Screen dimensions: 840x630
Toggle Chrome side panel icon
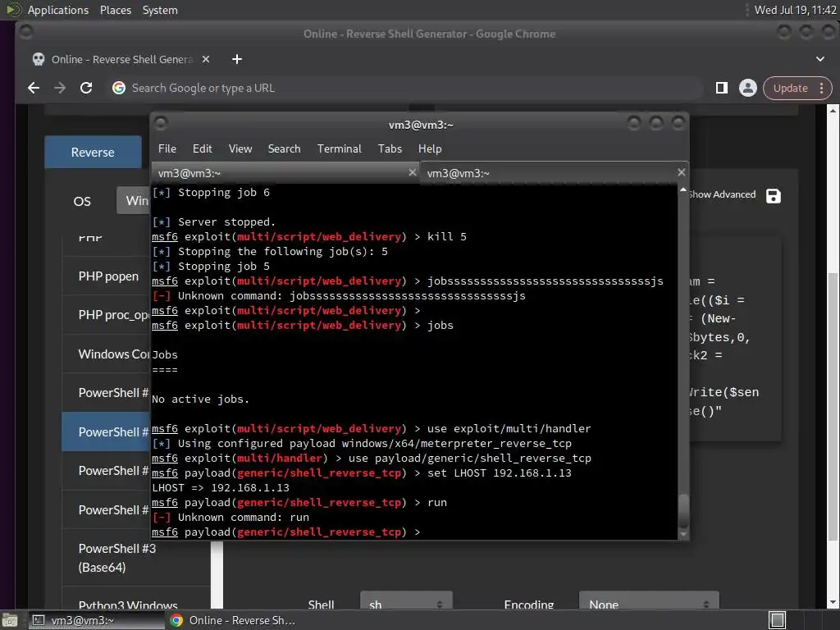tap(722, 88)
